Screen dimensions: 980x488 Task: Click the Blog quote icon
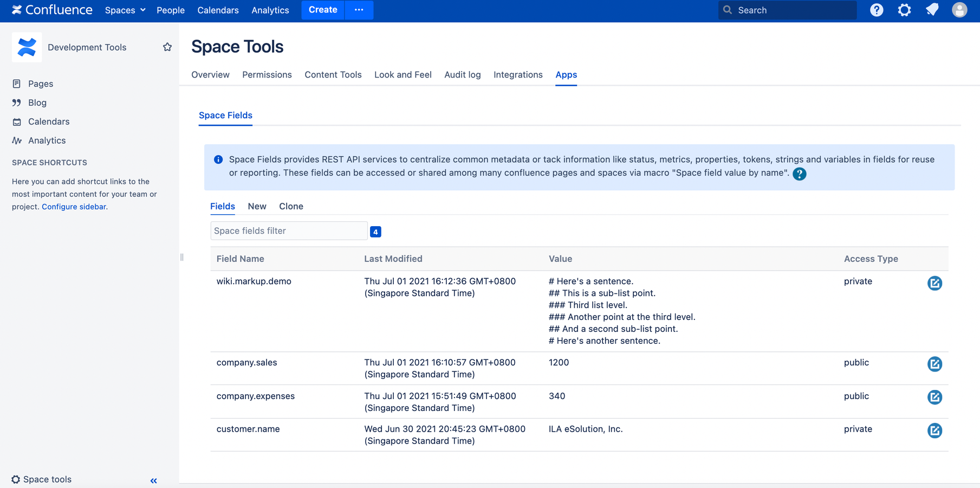click(17, 102)
